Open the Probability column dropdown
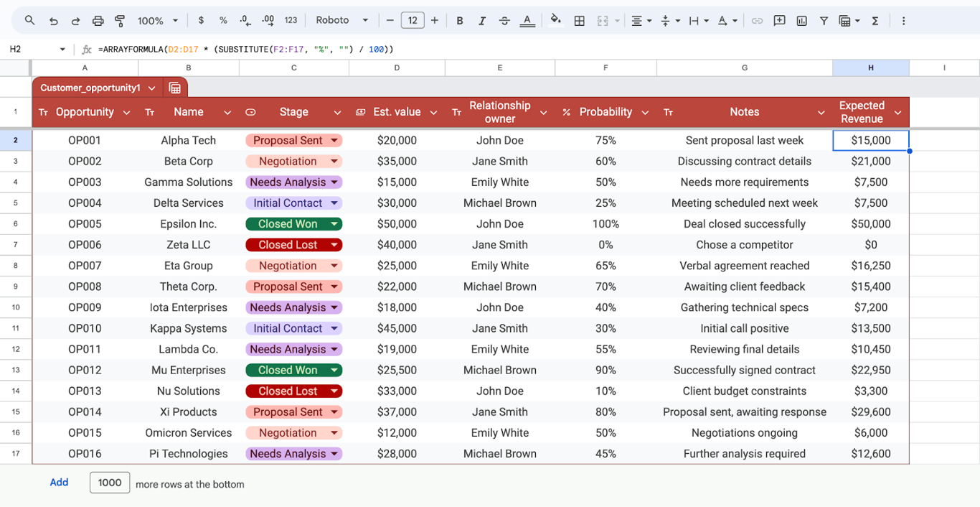 (645, 113)
